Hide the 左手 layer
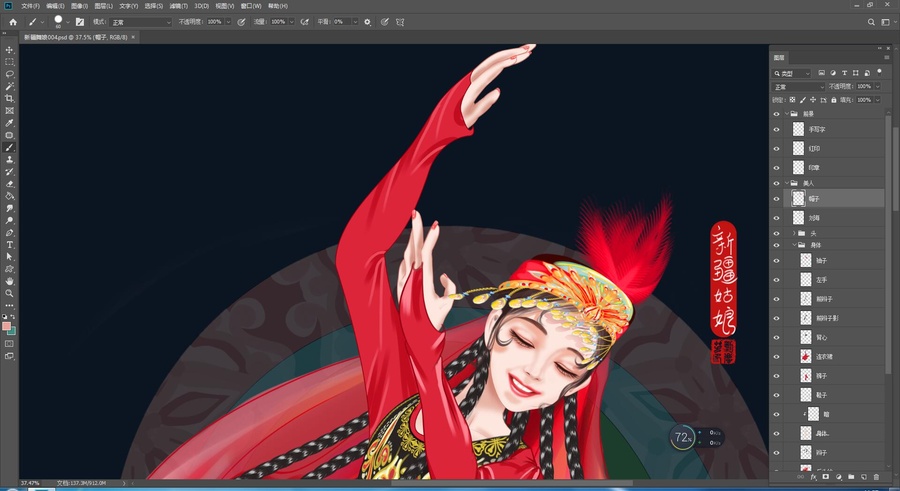Screen dimensions: 900x491 click(777, 280)
